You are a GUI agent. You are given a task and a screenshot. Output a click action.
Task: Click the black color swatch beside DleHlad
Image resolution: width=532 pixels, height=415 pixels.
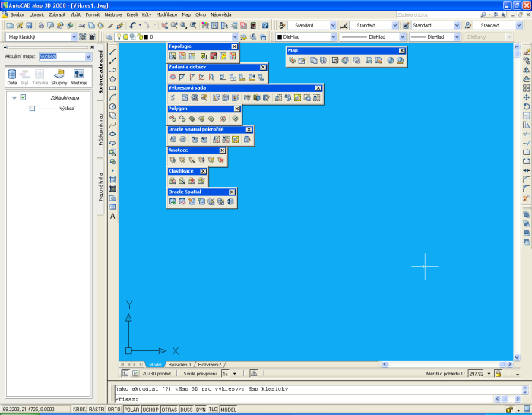tap(280, 37)
